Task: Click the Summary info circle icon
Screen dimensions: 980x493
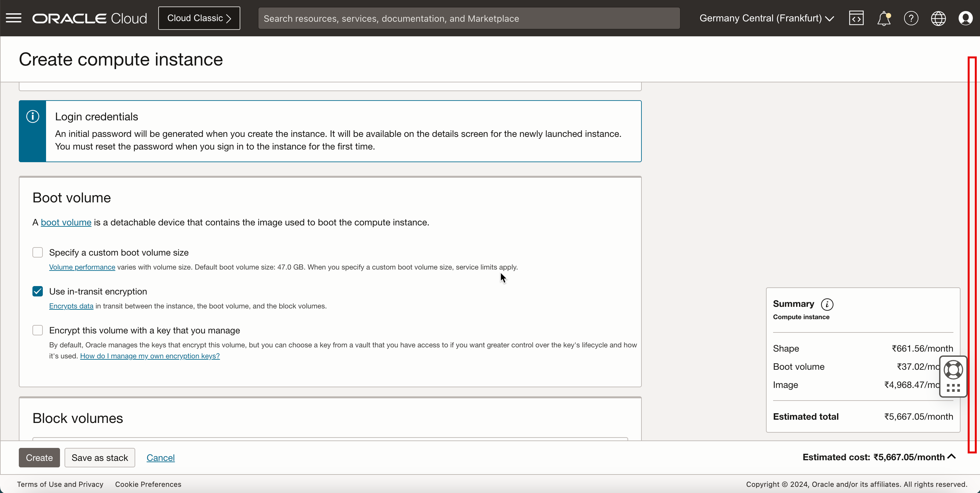Action: click(827, 304)
